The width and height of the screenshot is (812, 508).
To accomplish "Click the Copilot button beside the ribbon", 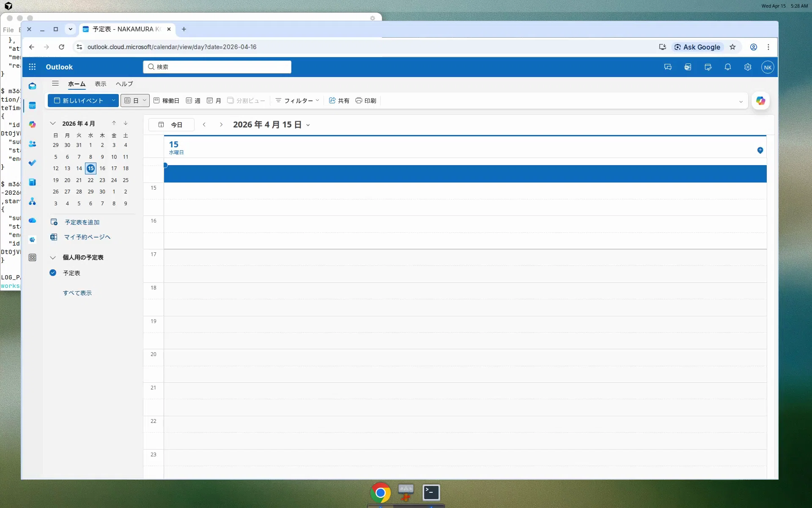I will point(760,101).
